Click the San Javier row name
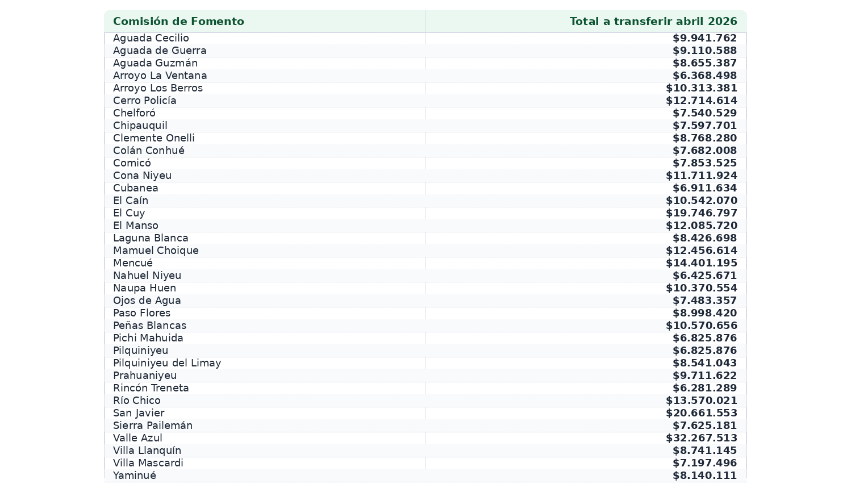 click(x=139, y=413)
